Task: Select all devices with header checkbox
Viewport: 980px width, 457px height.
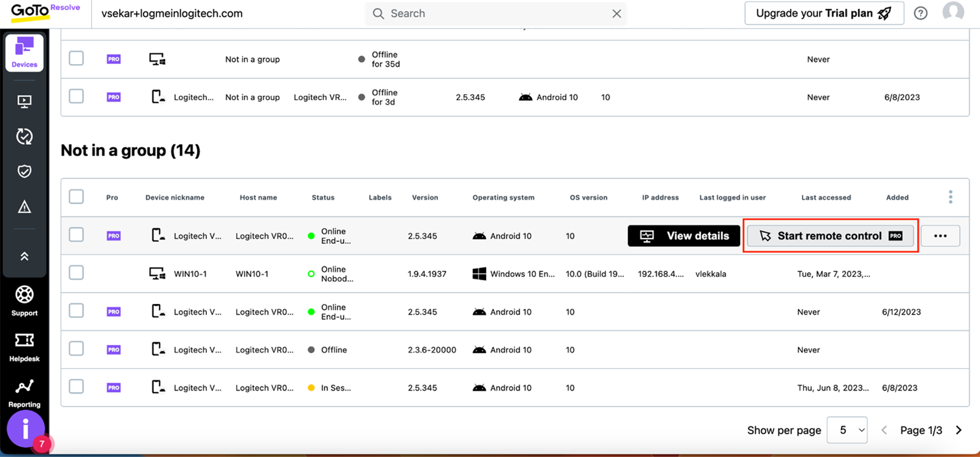Action: (76, 197)
